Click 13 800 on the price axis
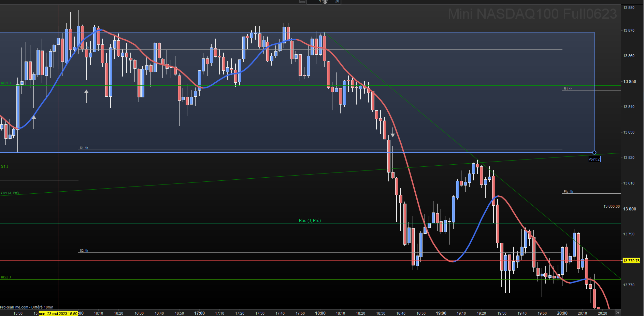Image resolution: width=644 pixels, height=316 pixels. point(630,209)
